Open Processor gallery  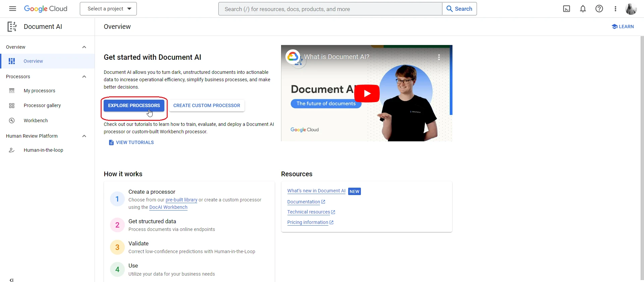pos(47,105)
